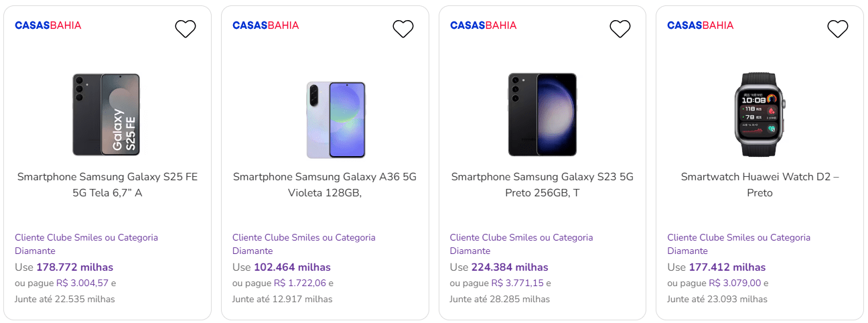868x323 pixels.
Task: Click Casas Bahia logo on Galaxy A36 card
Action: pos(266,25)
